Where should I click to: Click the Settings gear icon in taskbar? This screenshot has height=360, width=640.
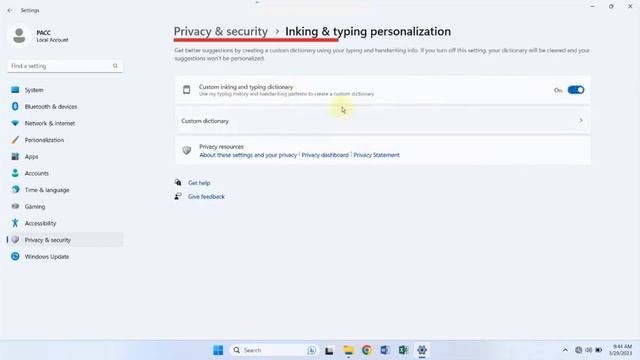[422, 350]
